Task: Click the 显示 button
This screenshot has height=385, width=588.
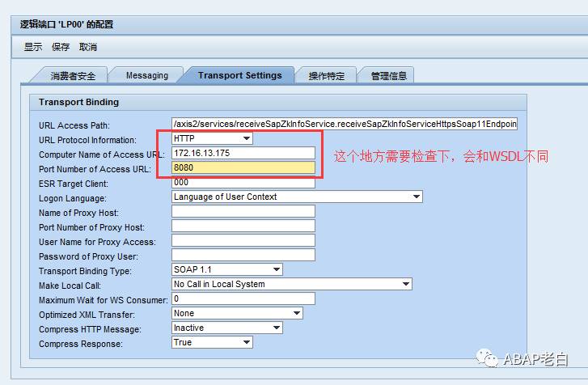Action: coord(33,47)
